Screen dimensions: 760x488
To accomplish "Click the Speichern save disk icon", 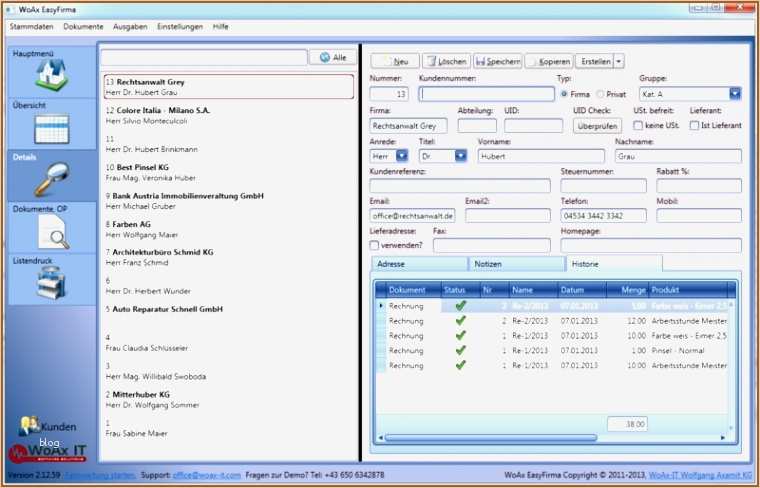I will pyautogui.click(x=480, y=62).
